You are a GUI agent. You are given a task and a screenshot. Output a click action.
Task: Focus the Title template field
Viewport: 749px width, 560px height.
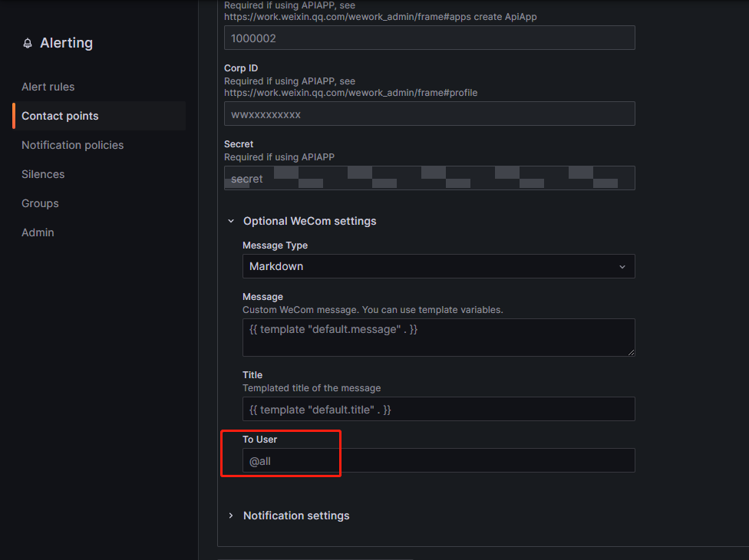pos(438,409)
